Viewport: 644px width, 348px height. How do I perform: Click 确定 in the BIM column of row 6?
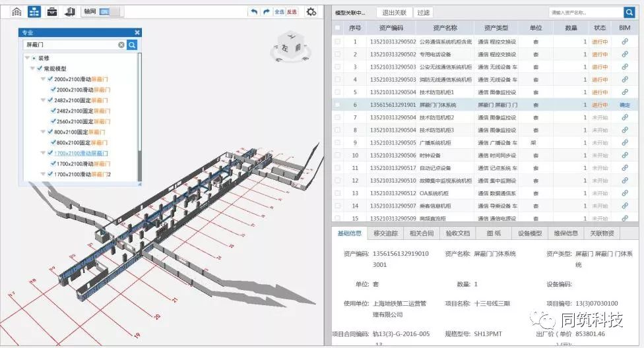click(x=625, y=105)
